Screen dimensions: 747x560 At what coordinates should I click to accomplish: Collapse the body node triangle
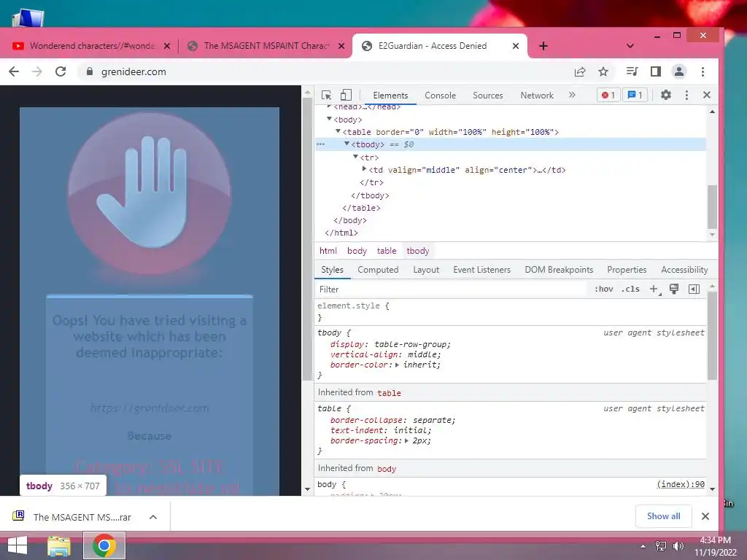click(329, 119)
